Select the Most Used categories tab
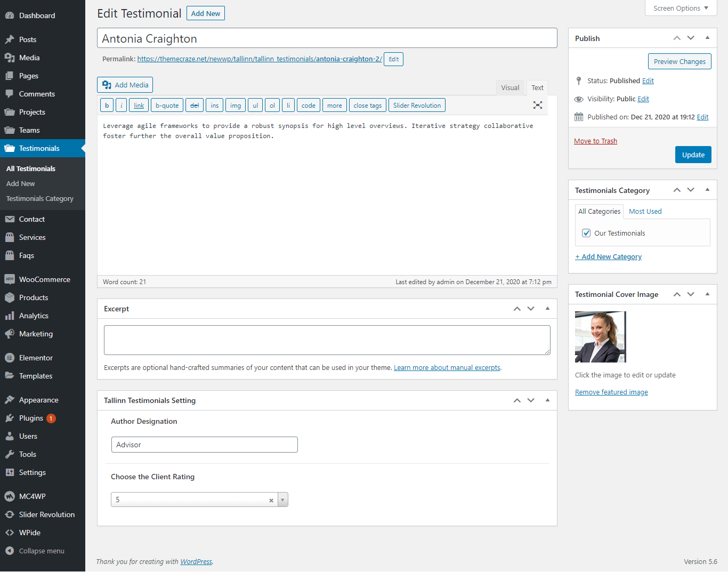This screenshot has width=728, height=572. [645, 211]
